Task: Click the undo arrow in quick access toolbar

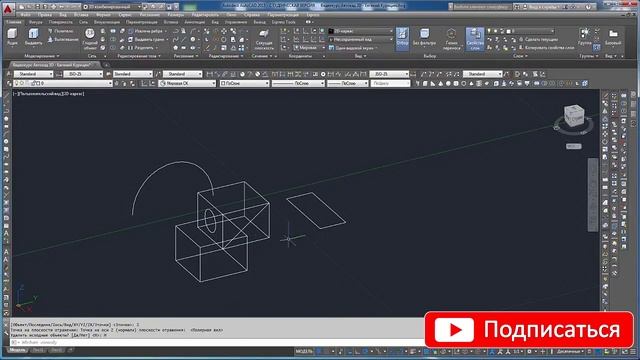Action: (62, 7)
